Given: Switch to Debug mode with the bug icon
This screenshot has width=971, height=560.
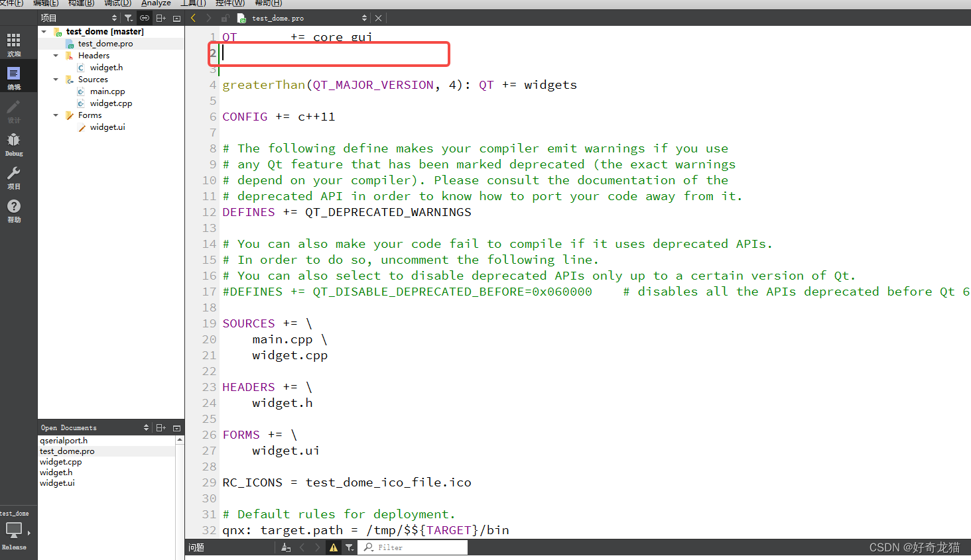Looking at the screenshot, I should pos(13,144).
